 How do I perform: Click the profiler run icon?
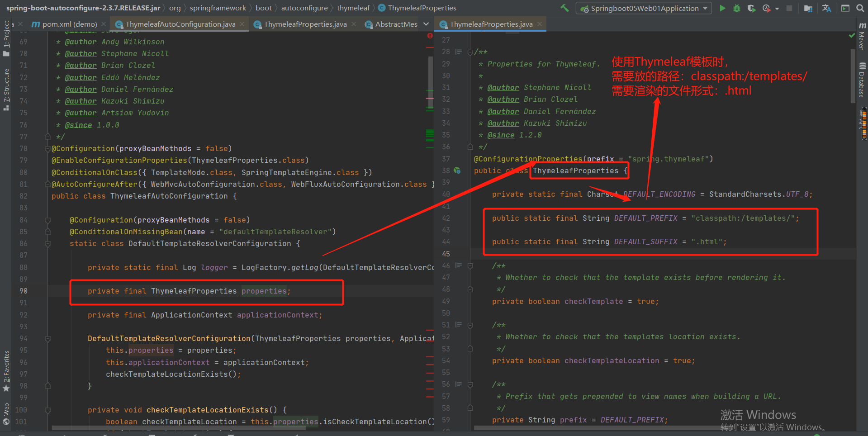click(766, 8)
